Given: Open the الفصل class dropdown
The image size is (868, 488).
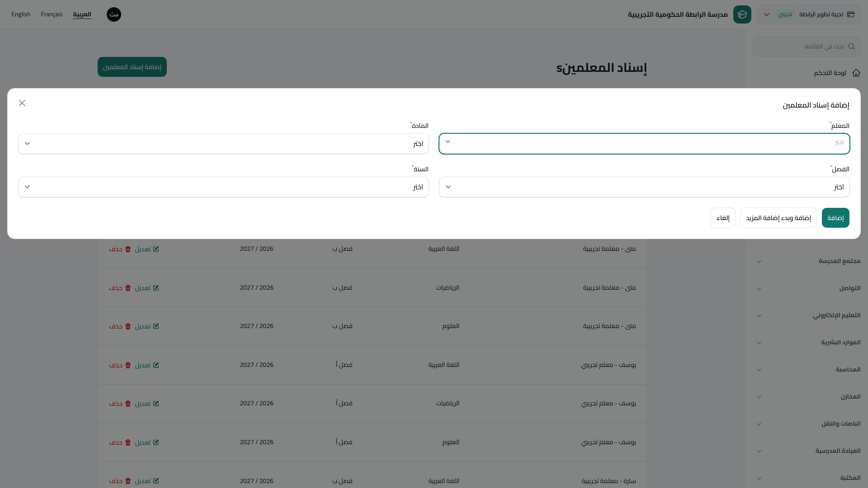Looking at the screenshot, I should 644,187.
